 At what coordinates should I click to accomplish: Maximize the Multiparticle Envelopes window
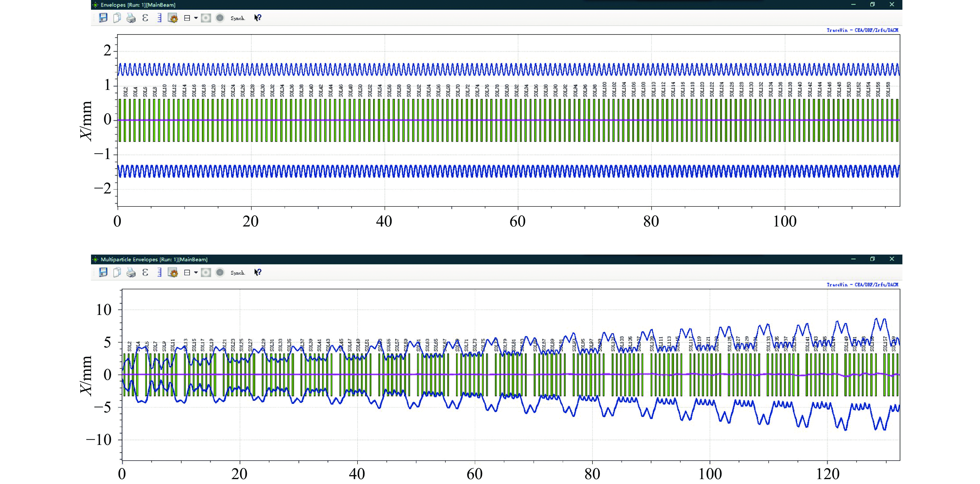[872, 259]
